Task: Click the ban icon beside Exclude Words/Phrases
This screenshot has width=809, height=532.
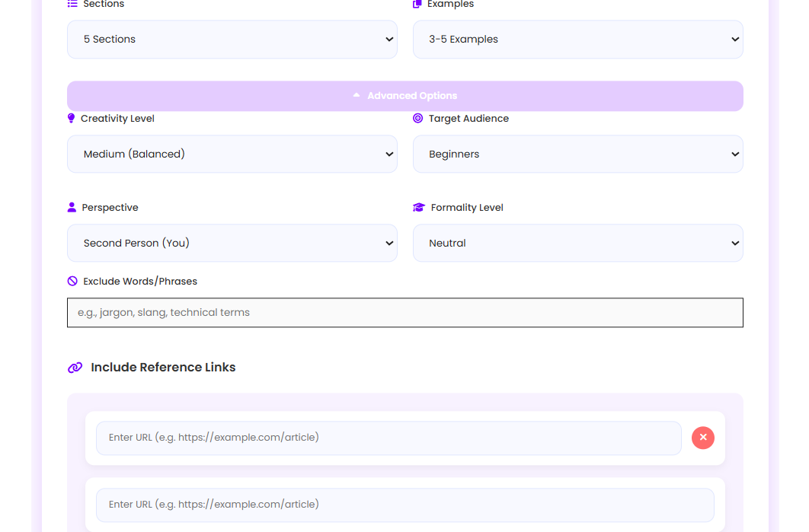Action: tap(72, 282)
